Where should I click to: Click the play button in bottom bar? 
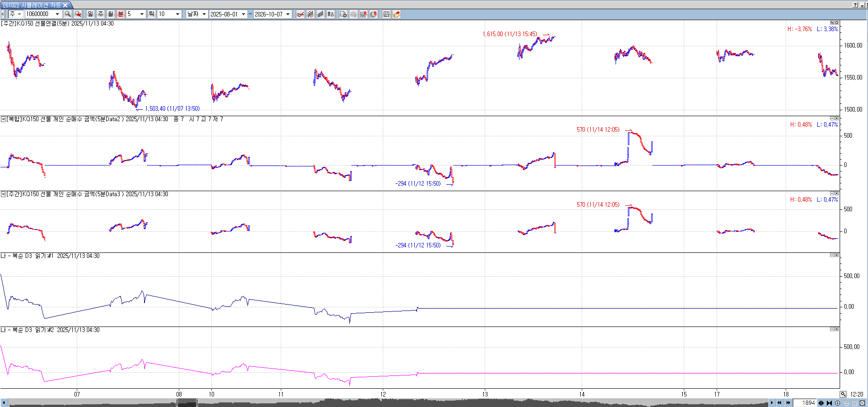tap(772, 403)
